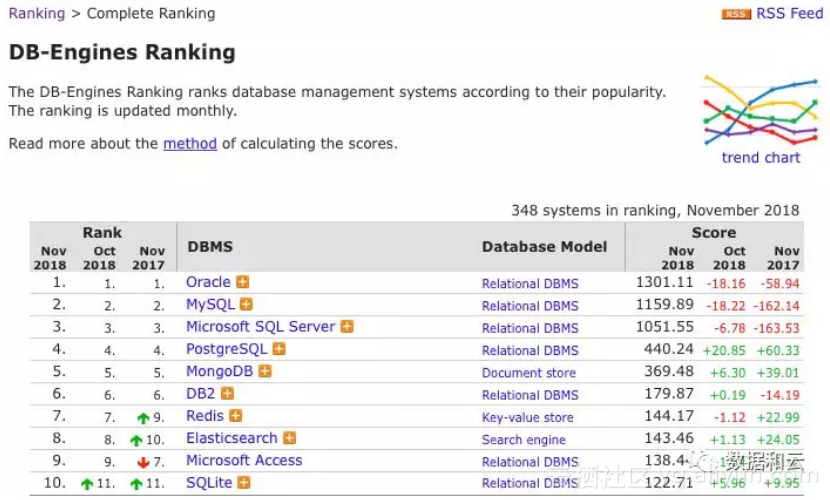This screenshot has width=830, height=500.
Task: Expand the plus icon next to Elasticsearch
Action: (x=290, y=438)
